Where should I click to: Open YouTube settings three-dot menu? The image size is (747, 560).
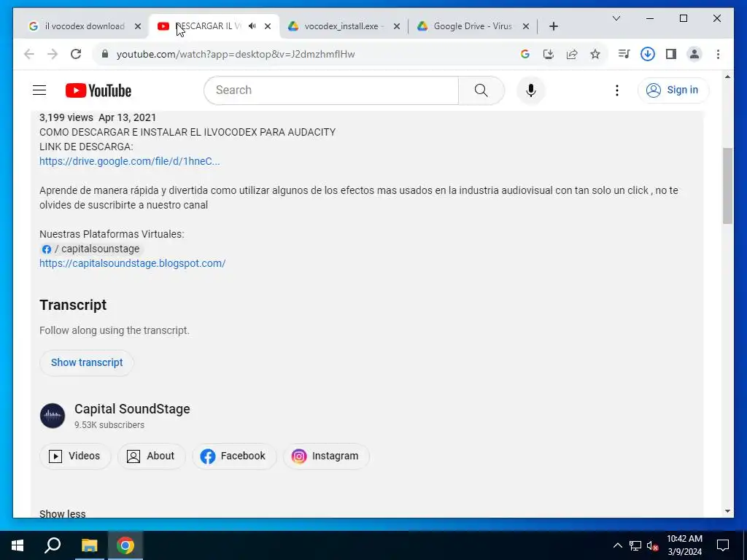pos(617,90)
